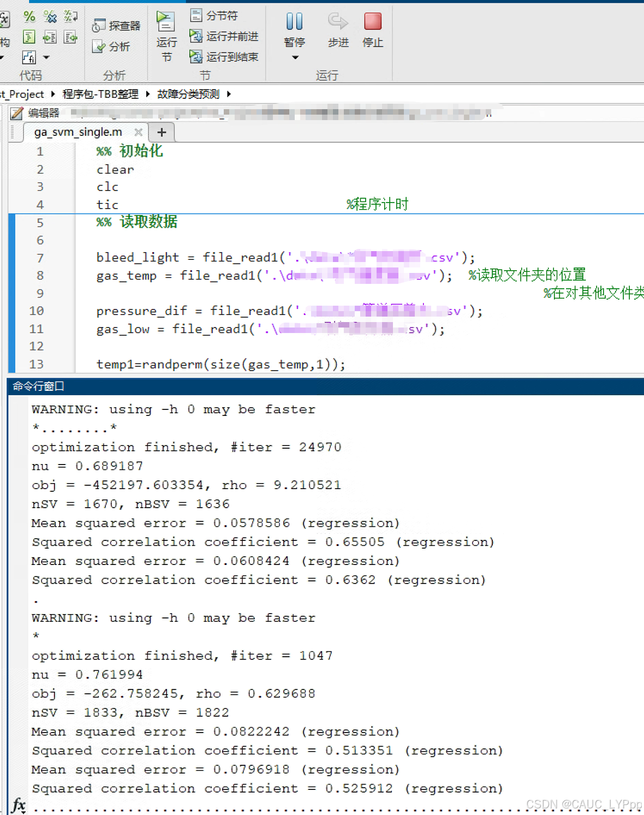Click the 步进 step button
This screenshot has width=644, height=815.
[338, 30]
